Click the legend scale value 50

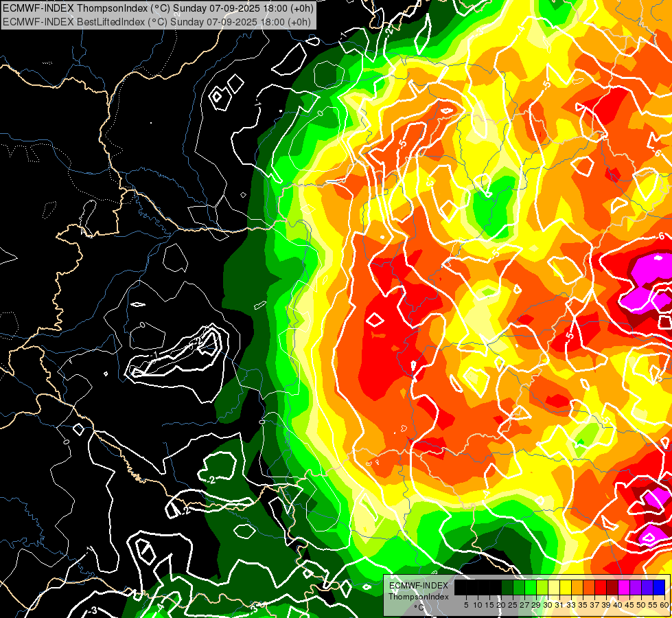point(641,605)
